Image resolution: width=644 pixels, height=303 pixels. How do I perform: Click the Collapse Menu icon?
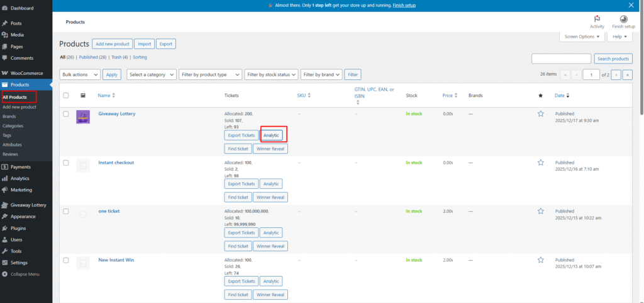click(5, 274)
